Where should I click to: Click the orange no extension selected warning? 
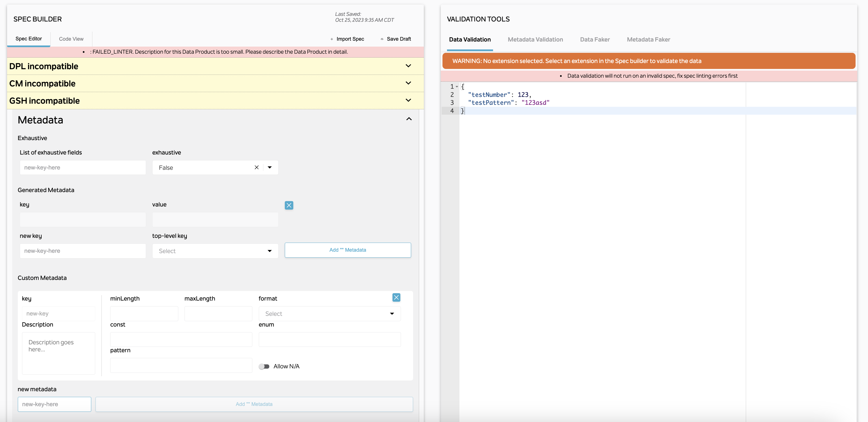[x=649, y=61]
